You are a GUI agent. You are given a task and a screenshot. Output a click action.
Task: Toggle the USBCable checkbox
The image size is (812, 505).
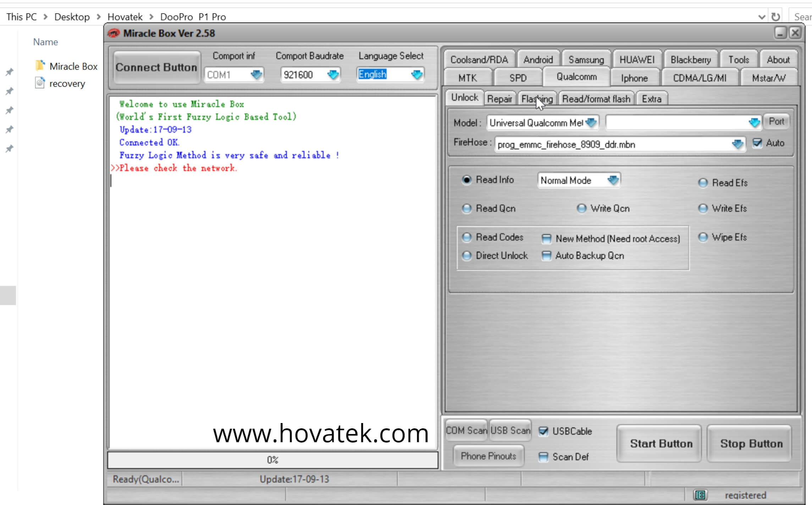click(x=543, y=431)
